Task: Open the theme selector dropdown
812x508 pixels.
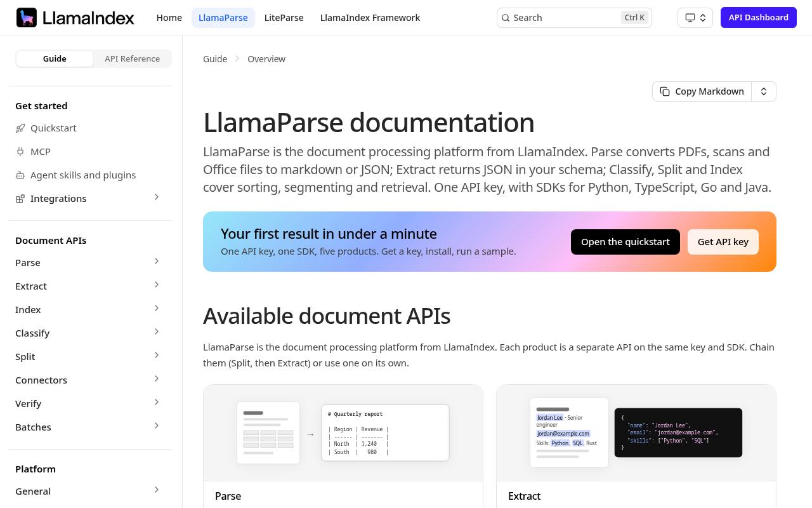Action: [695, 18]
